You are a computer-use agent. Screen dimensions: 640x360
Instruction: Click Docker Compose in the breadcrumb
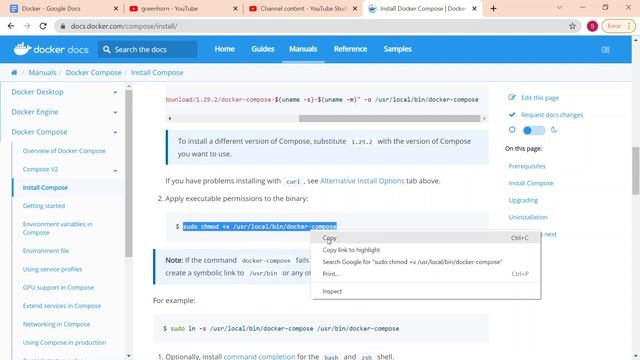coord(93,72)
